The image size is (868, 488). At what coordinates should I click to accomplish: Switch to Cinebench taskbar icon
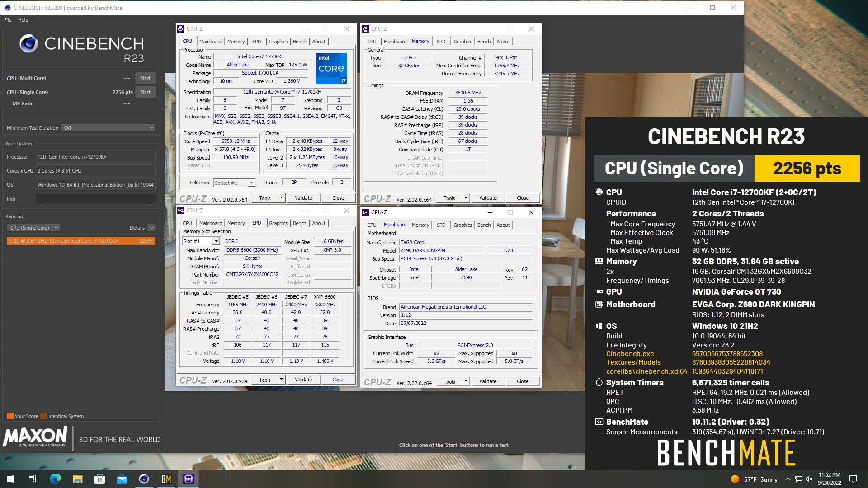tap(144, 479)
